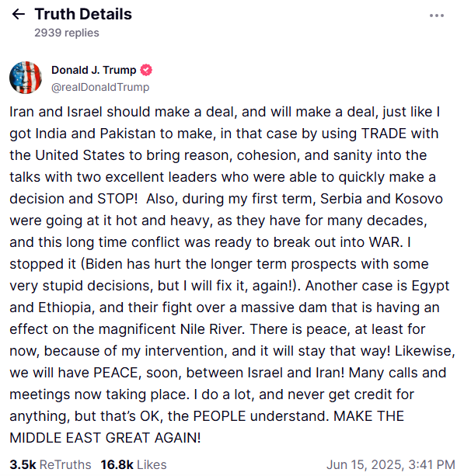Image resolution: width=464 pixels, height=476 pixels.
Task: Click the word STOP! in the post
Action: click(117, 199)
